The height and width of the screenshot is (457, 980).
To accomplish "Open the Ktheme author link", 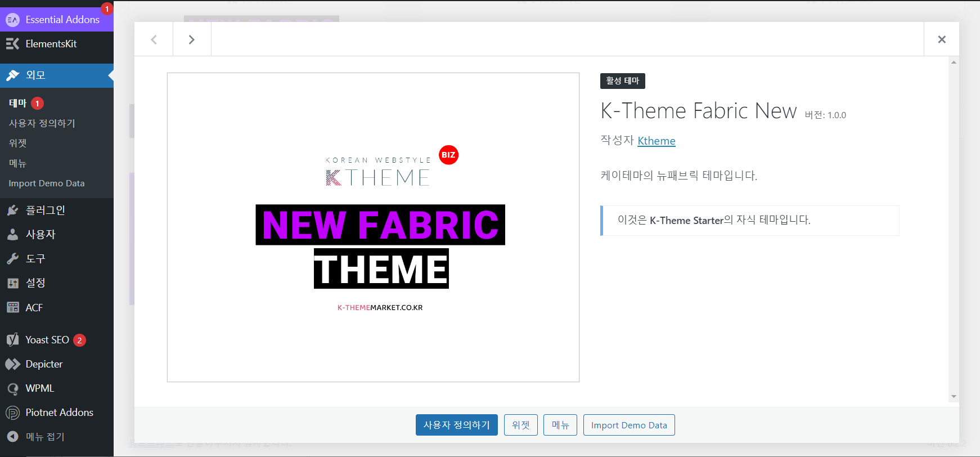I will coord(657,141).
